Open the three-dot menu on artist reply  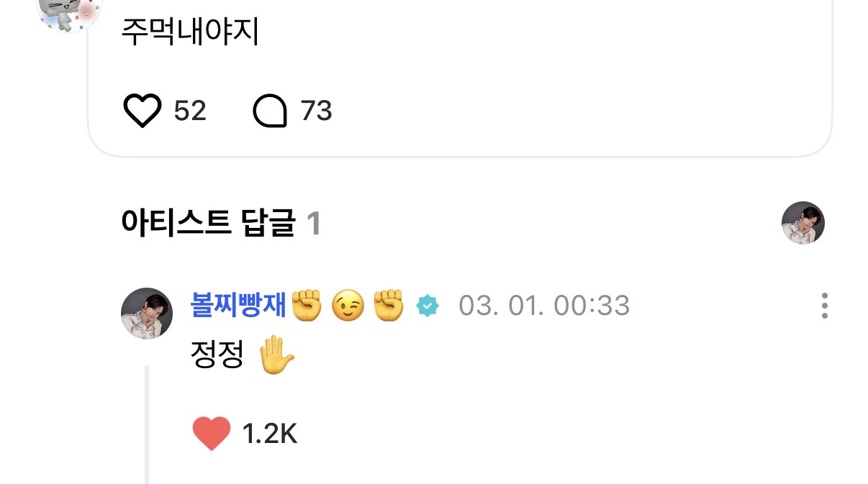click(x=825, y=306)
